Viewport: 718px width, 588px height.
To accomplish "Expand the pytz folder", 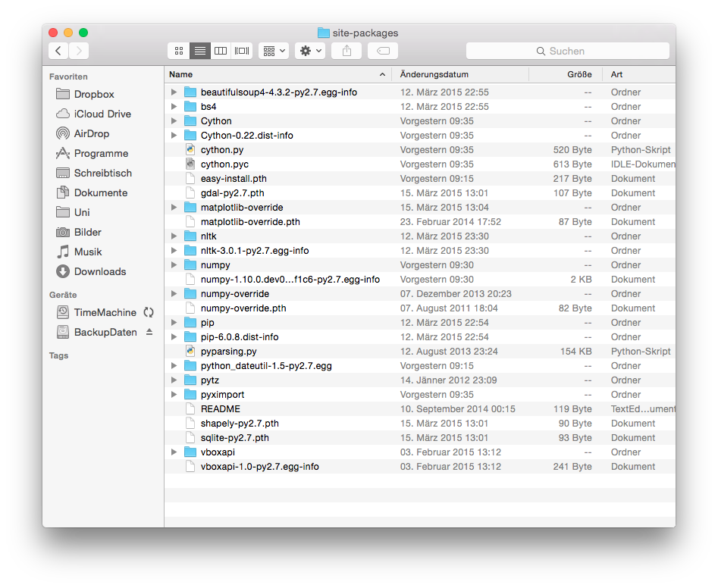I will (x=174, y=380).
